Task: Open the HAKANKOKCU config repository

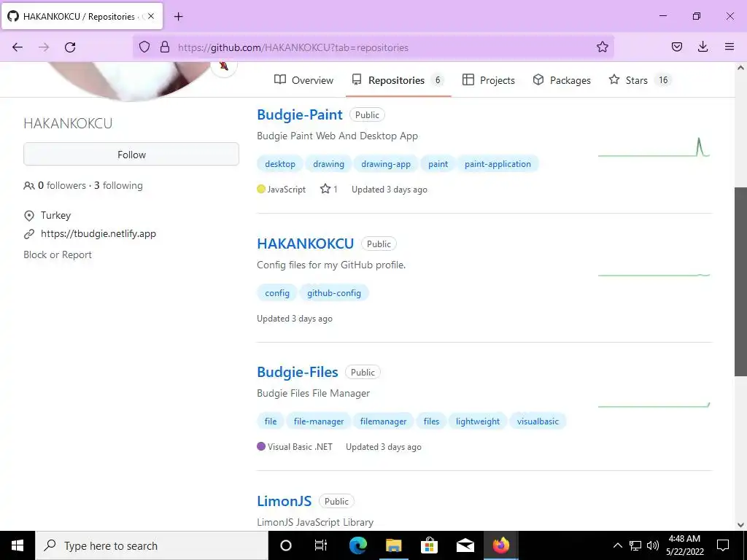Action: pyautogui.click(x=306, y=244)
